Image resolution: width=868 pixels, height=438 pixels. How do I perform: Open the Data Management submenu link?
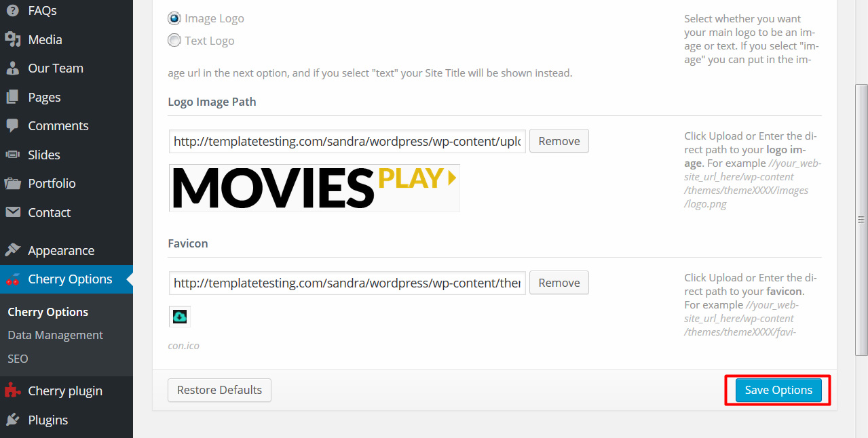(55, 335)
